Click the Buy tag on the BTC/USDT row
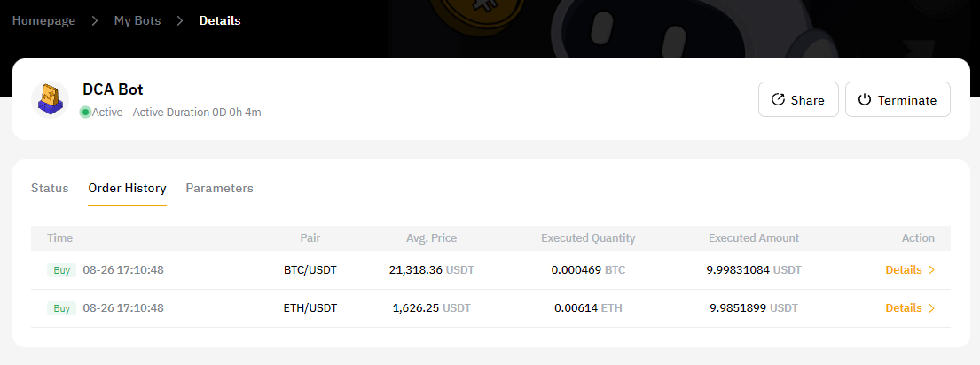 coord(62,270)
